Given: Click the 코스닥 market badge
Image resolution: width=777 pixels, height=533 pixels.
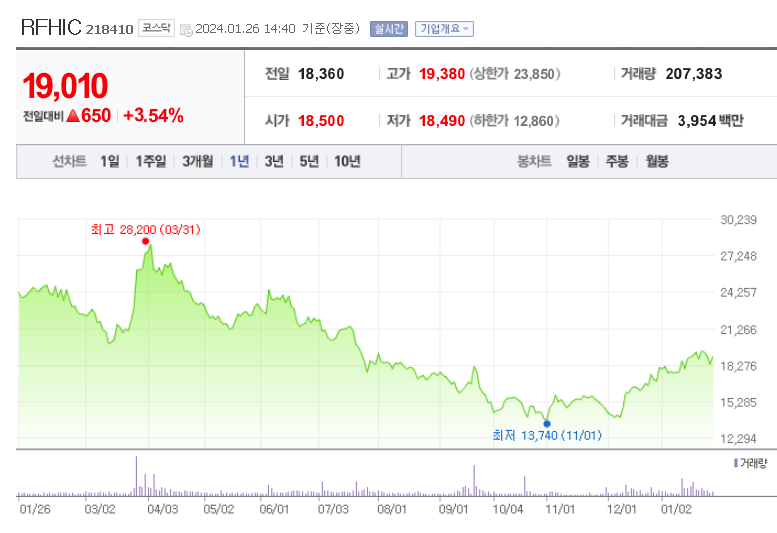Looking at the screenshot, I should [x=156, y=28].
